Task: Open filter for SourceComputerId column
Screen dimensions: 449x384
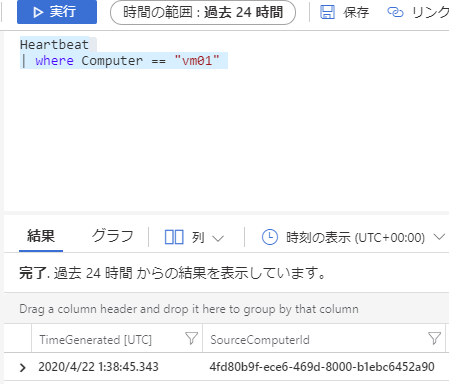Action: click(434, 338)
